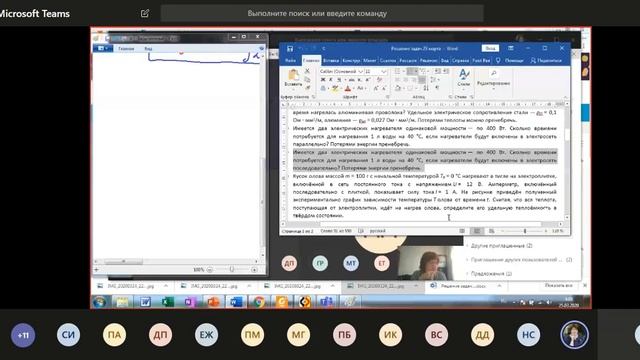This screenshot has height=360, width=640.
Task: Open Windows Start orb in shared screen
Action: coord(99,302)
